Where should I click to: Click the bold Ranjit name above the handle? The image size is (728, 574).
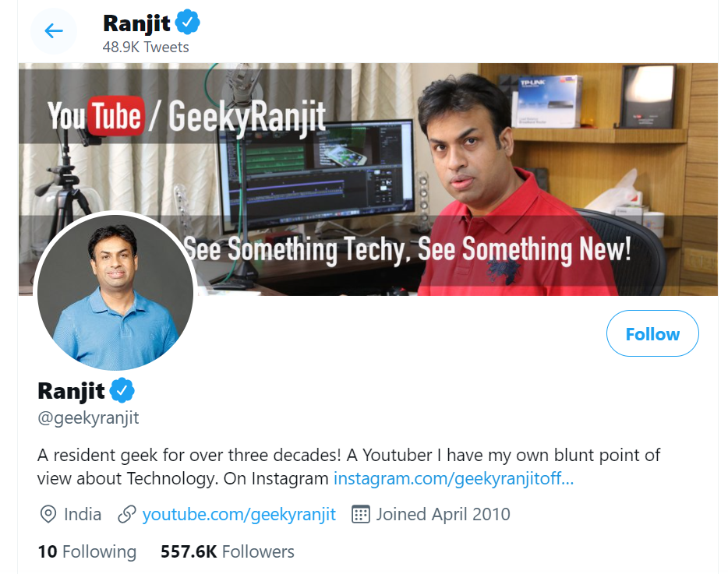[x=71, y=389]
